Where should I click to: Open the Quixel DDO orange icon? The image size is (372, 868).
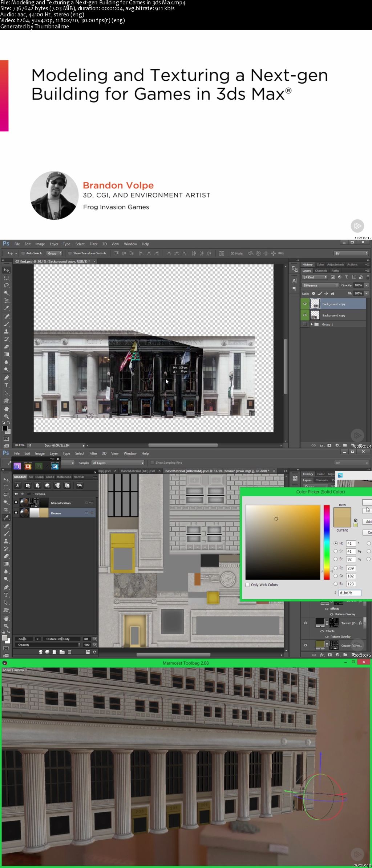28,466
